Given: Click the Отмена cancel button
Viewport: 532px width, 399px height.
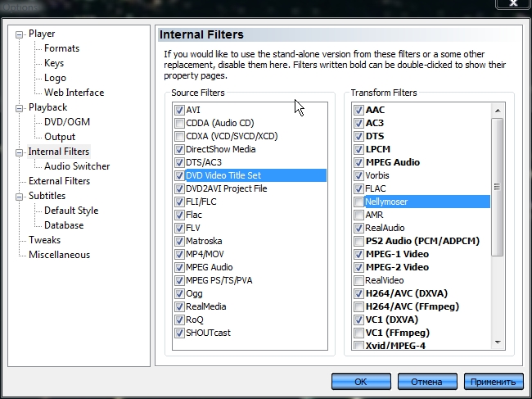Looking at the screenshot, I should click(426, 382).
